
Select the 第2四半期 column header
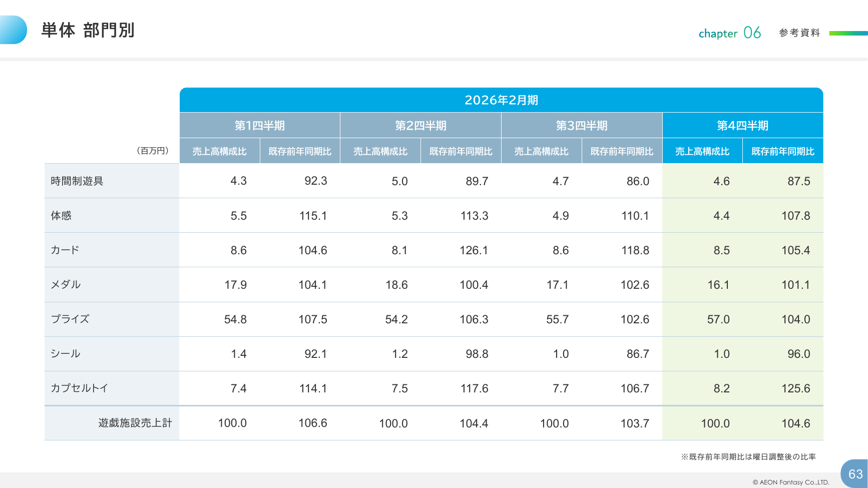(420, 126)
